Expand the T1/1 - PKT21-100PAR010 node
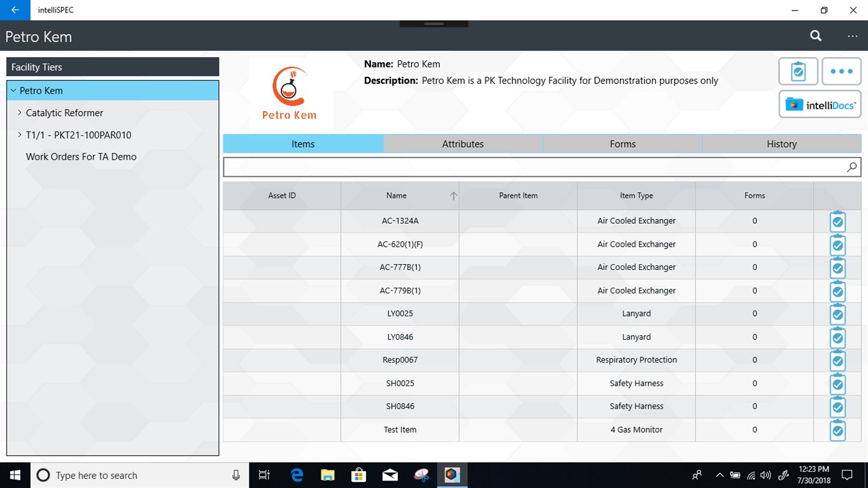 19,135
